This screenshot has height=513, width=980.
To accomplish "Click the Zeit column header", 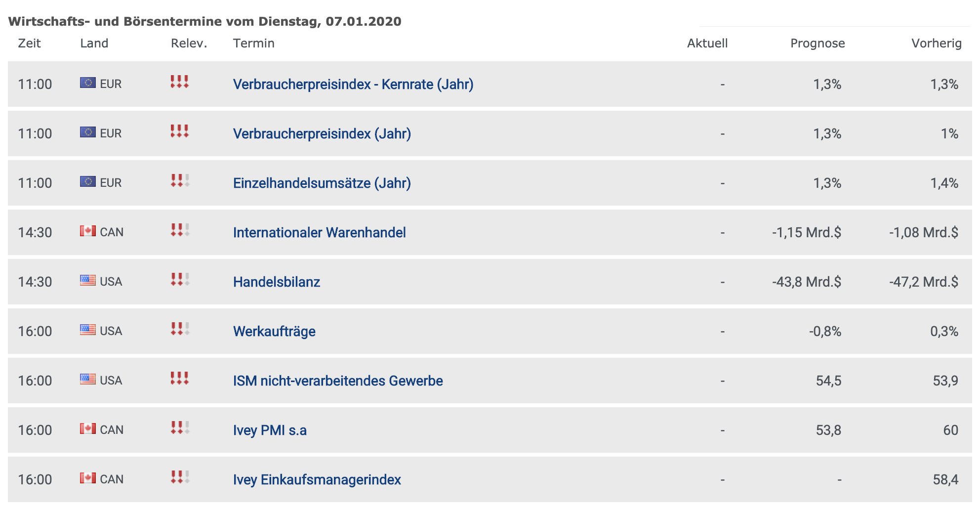I will [x=29, y=43].
